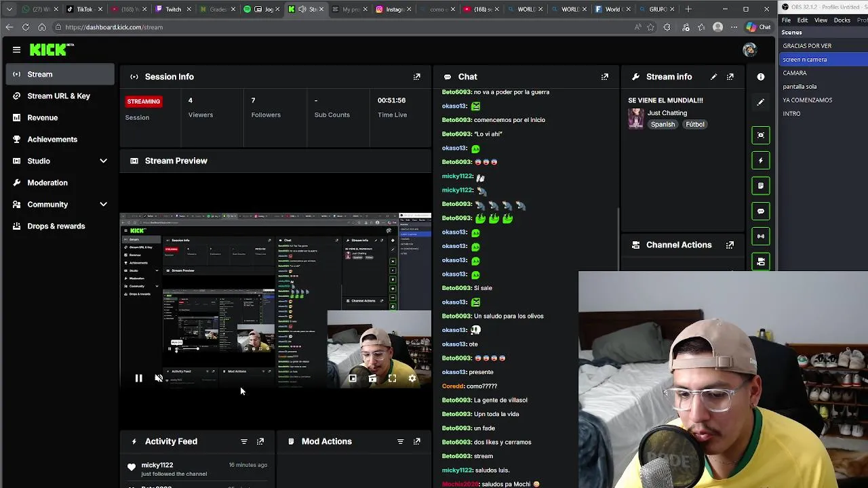Image resolution: width=868 pixels, height=488 pixels.
Task: Select OBS scene CAMARA
Action: 823,73
